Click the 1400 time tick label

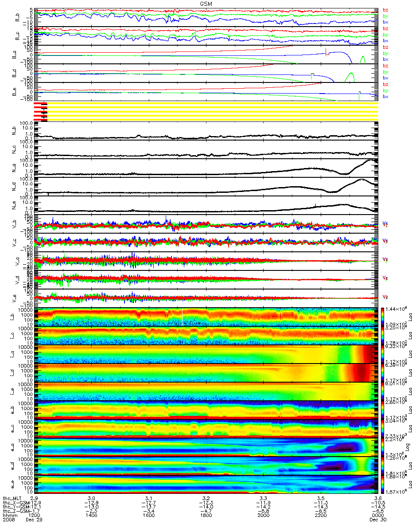[x=91, y=516]
